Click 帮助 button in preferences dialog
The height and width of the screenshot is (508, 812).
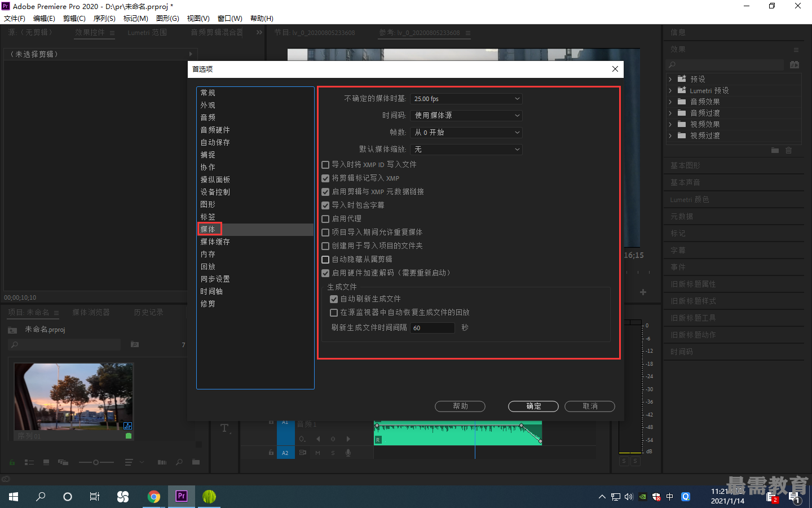click(x=460, y=406)
